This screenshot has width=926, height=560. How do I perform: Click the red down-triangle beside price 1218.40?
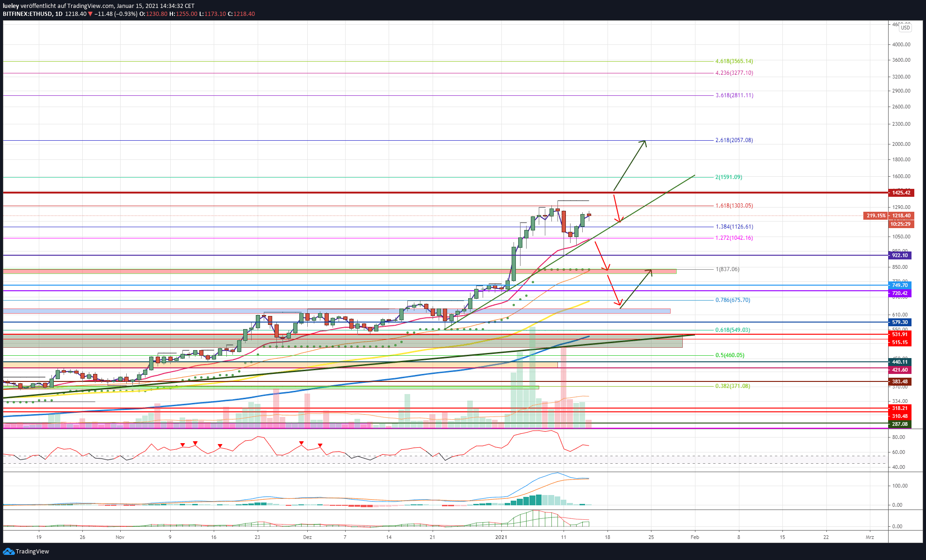tap(90, 14)
